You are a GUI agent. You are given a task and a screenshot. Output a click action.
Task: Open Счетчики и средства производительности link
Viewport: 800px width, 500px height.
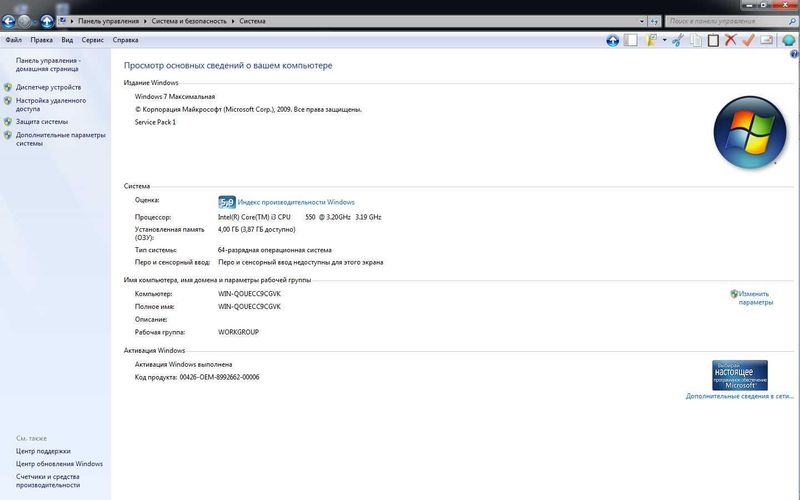[48, 481]
